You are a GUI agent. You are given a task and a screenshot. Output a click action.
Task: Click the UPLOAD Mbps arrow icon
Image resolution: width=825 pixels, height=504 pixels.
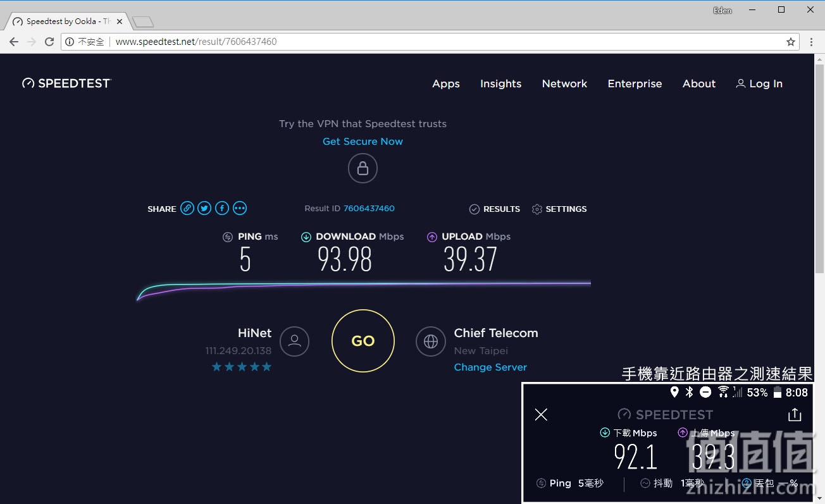tap(432, 237)
